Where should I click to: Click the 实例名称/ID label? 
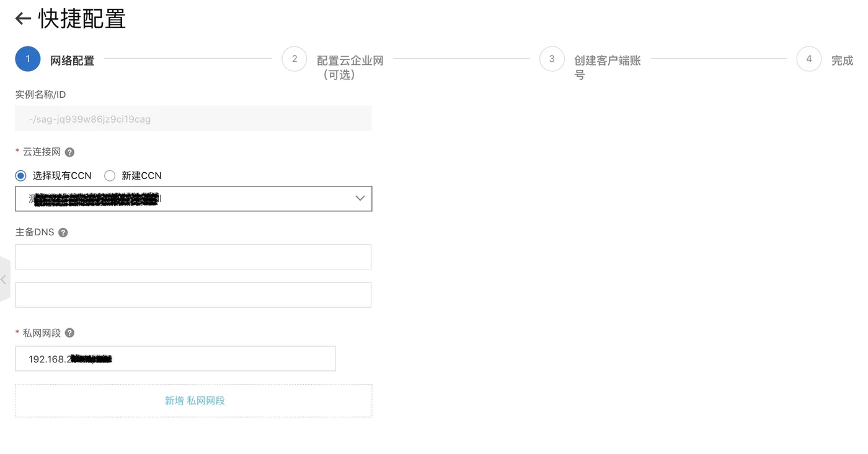click(x=40, y=95)
